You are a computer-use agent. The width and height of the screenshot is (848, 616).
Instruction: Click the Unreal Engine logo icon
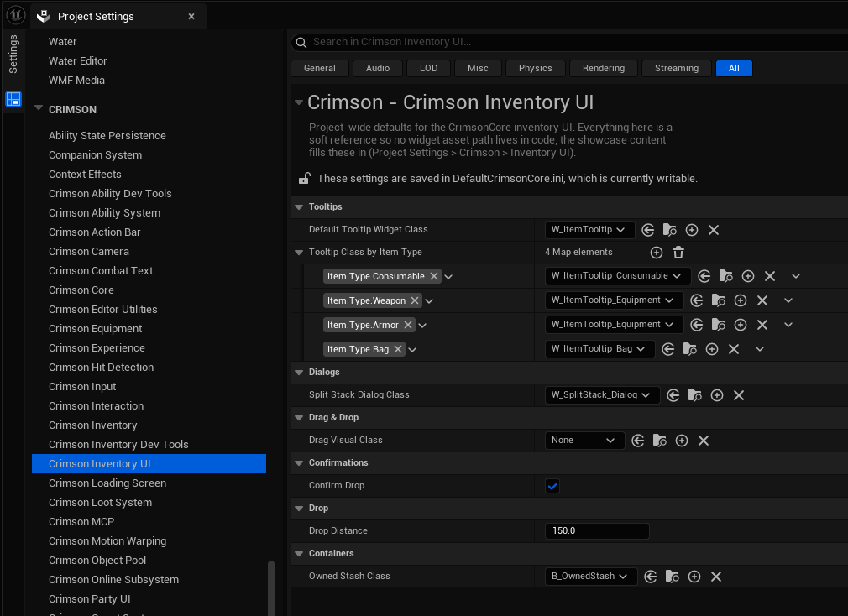point(16,15)
